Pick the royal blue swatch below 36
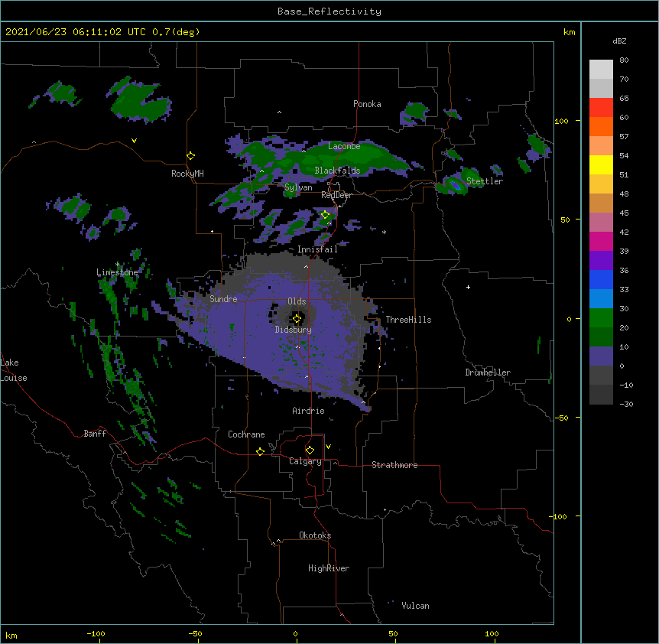 (601, 279)
